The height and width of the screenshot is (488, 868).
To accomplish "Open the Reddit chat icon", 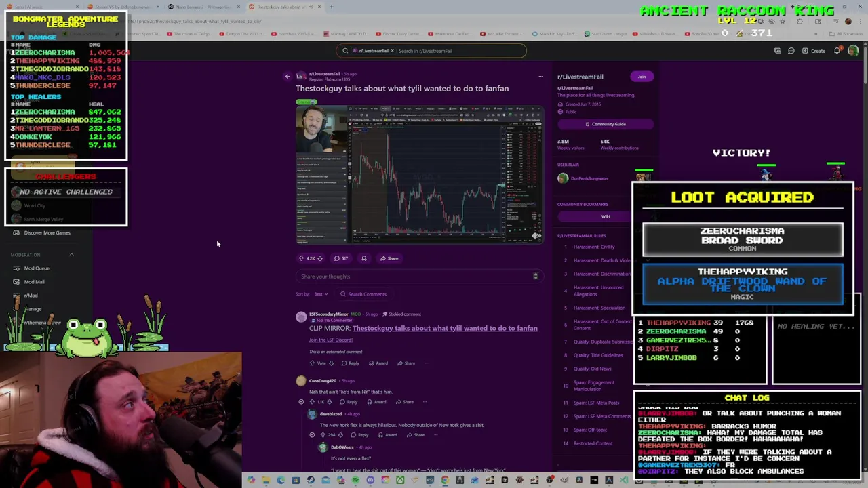I will [791, 51].
